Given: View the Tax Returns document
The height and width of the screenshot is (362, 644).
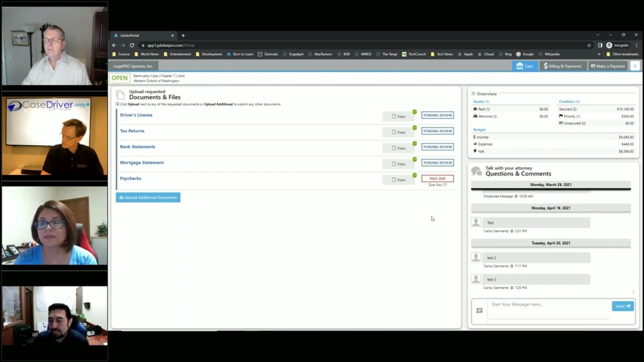Looking at the screenshot, I should [398, 132].
